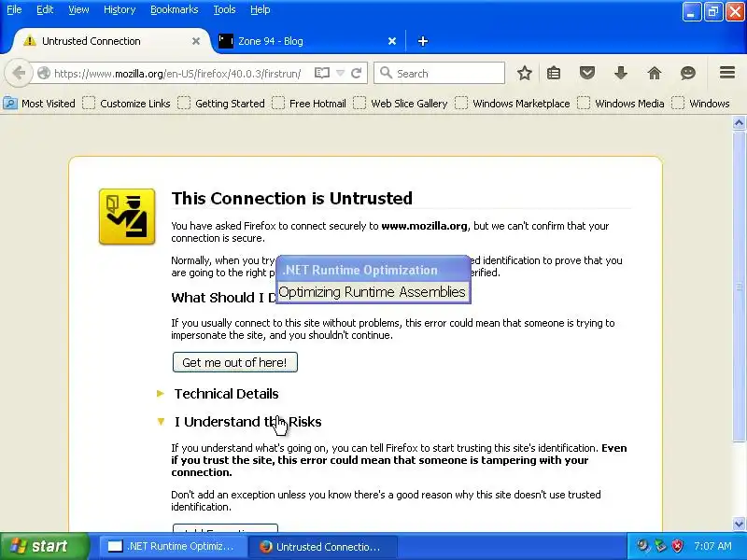Open the hamburger main menu
747x560 pixels.
(x=727, y=73)
